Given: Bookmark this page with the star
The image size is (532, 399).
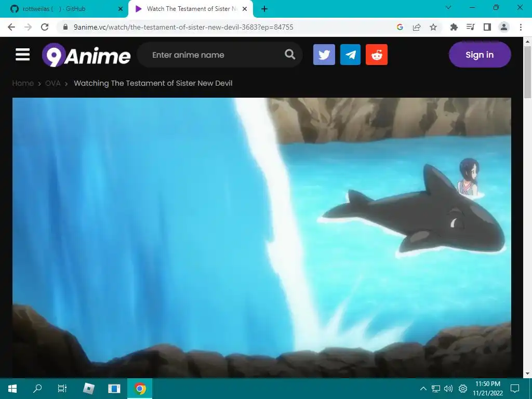Looking at the screenshot, I should coord(433,27).
